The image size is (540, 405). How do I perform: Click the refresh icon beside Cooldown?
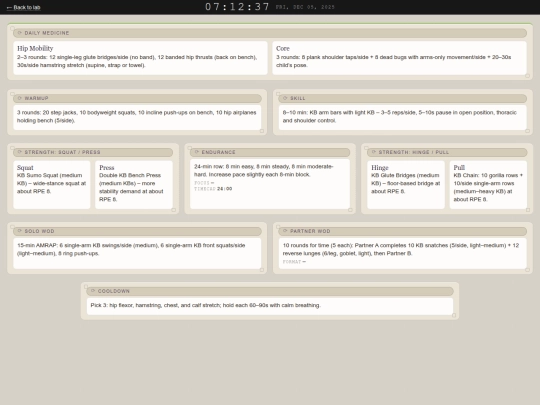tap(93, 291)
